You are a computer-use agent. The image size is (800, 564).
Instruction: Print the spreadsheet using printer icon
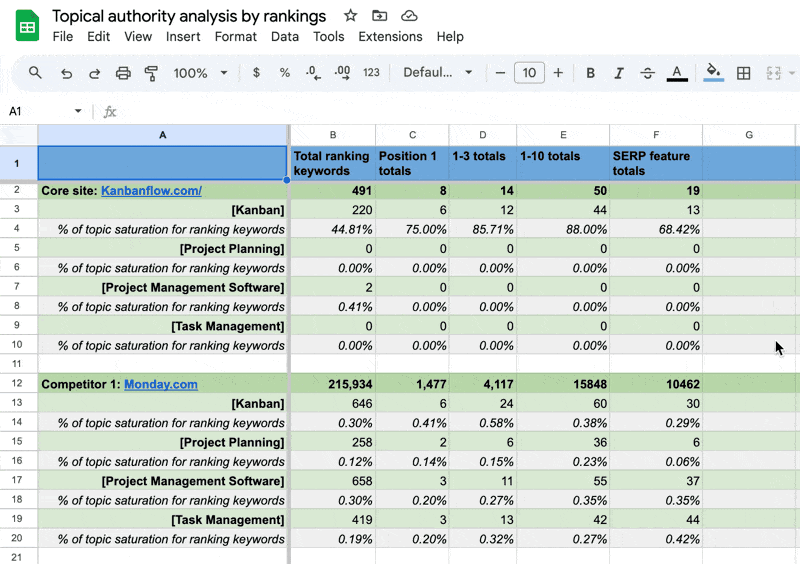pyautogui.click(x=123, y=73)
